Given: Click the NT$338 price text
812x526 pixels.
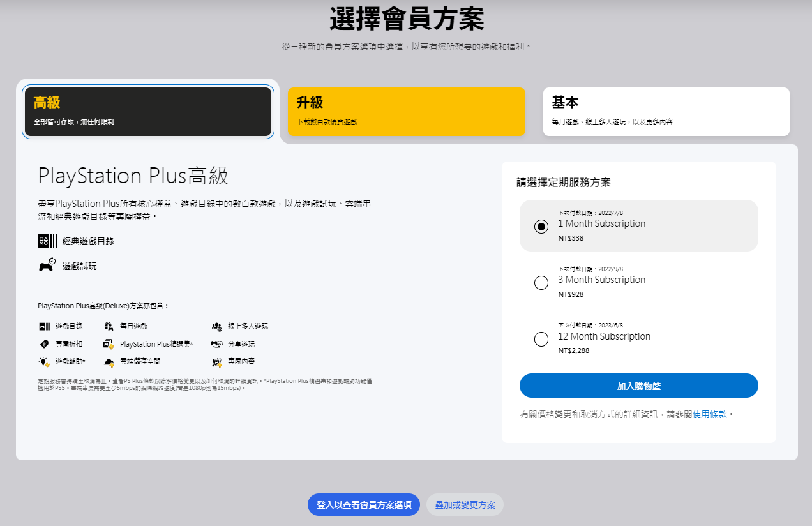Looking at the screenshot, I should (571, 238).
